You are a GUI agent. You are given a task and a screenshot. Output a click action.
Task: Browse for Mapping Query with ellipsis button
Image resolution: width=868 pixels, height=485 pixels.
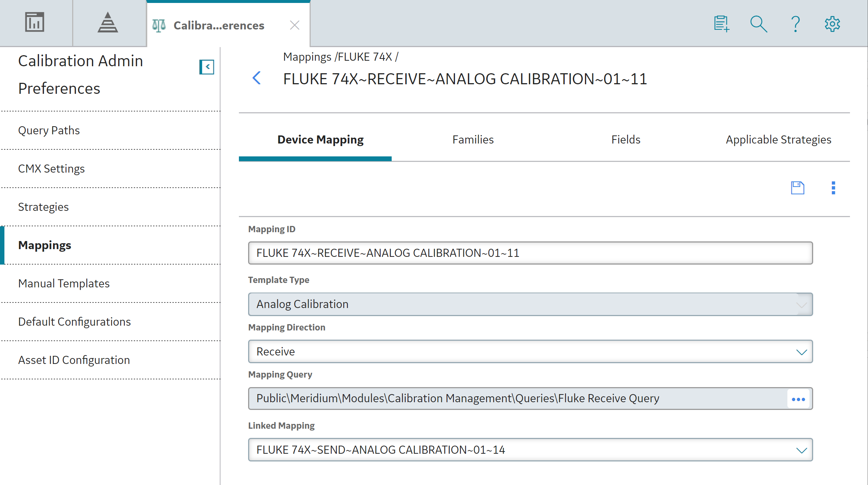[x=798, y=399]
